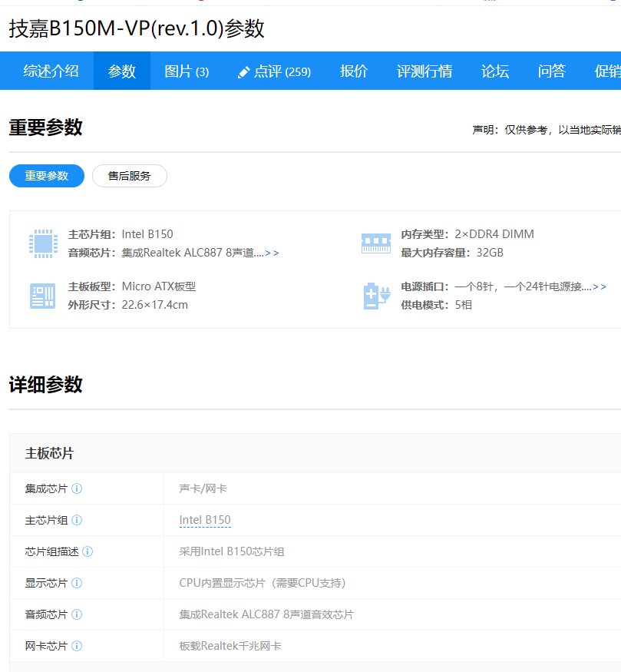Click the 5相 power phase value
621x672 pixels.
(464, 305)
